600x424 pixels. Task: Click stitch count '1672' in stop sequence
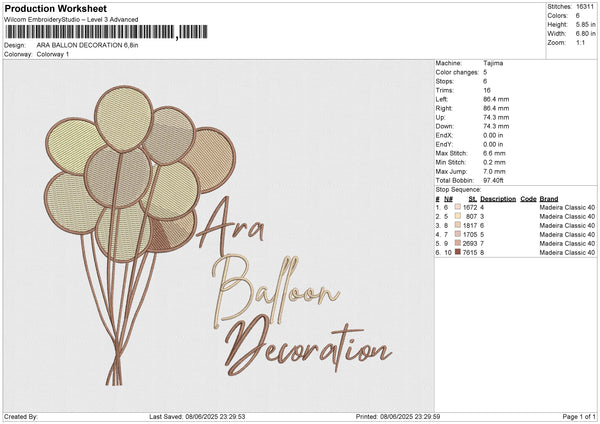click(x=470, y=207)
